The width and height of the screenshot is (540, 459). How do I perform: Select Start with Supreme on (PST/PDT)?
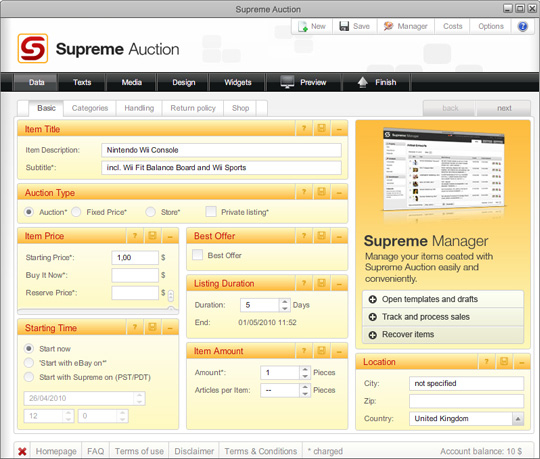pyautogui.click(x=29, y=377)
